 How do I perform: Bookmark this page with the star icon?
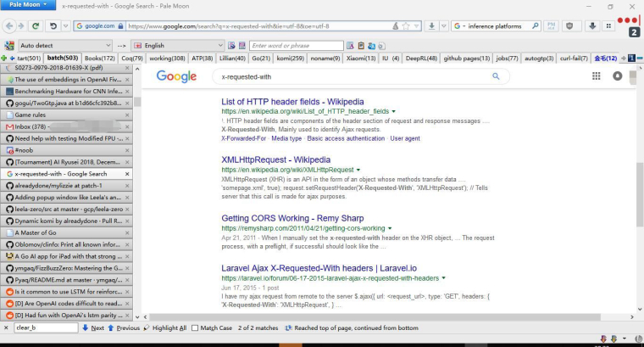tap(406, 26)
